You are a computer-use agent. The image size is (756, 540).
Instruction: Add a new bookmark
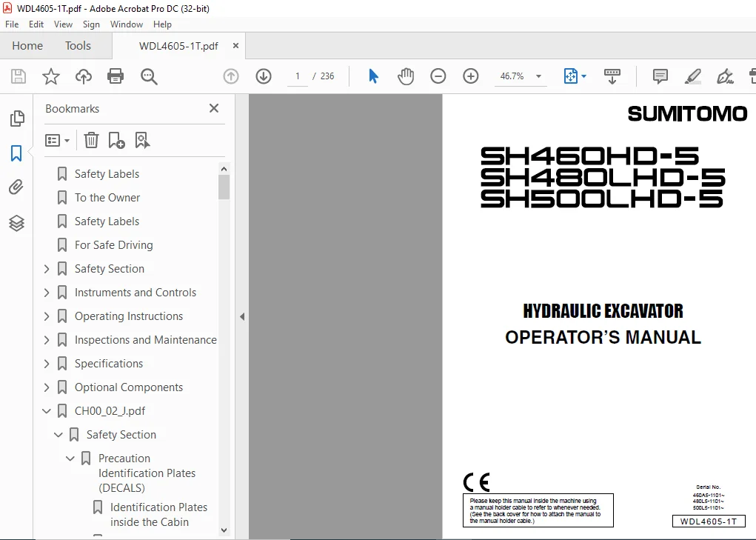coord(116,140)
